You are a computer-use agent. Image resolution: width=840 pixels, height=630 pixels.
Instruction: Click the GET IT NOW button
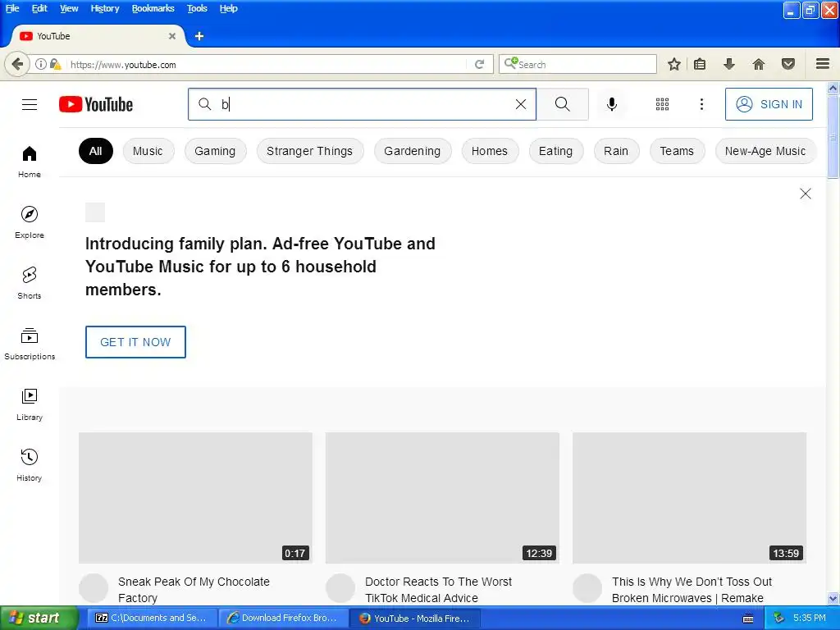(135, 342)
